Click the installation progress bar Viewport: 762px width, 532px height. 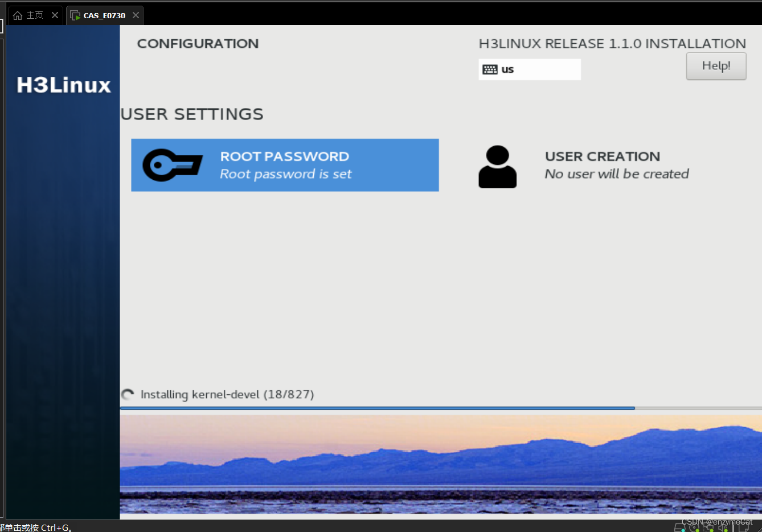click(x=441, y=408)
